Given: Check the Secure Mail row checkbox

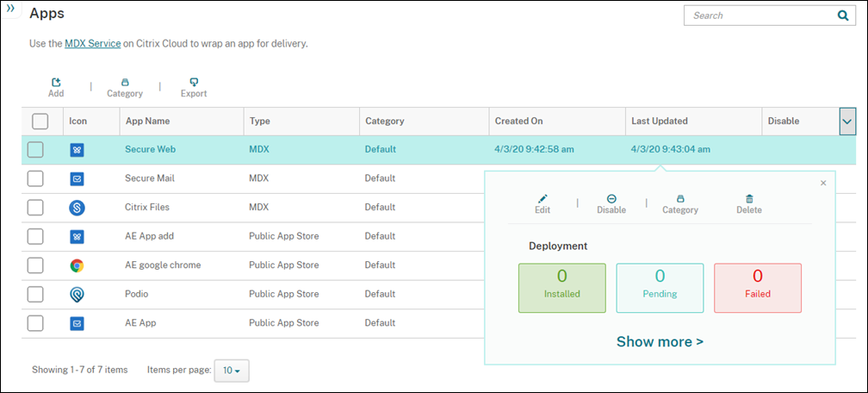Looking at the screenshot, I should (x=35, y=178).
